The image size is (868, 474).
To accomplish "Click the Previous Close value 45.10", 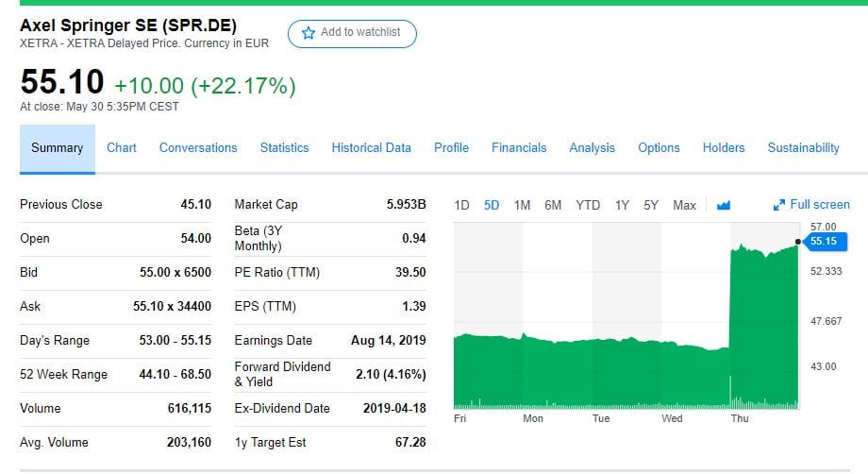I will point(196,204).
